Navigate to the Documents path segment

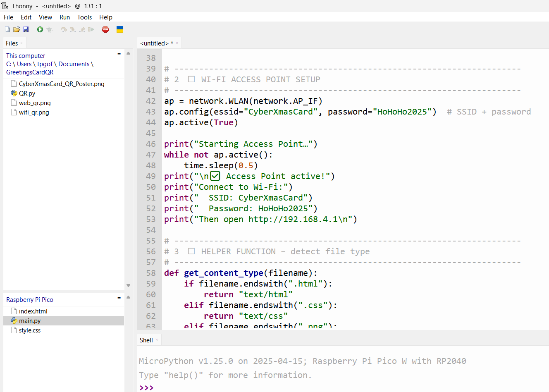74,64
